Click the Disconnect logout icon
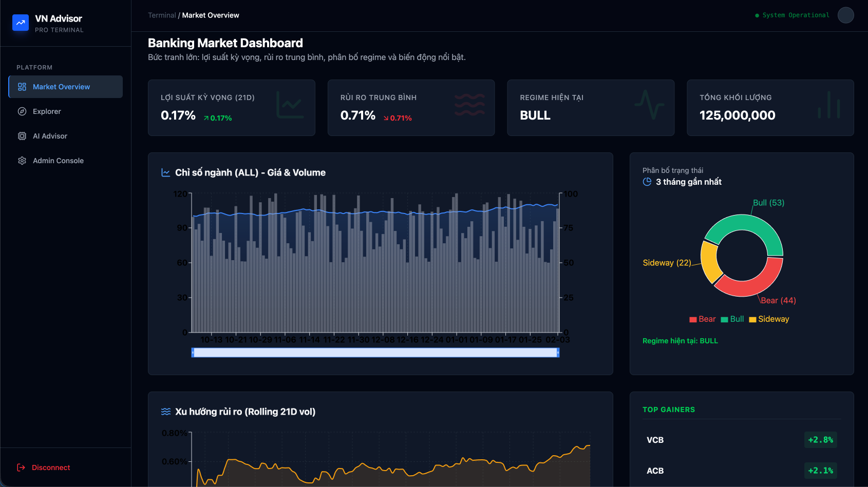The width and height of the screenshot is (868, 487). (21, 467)
